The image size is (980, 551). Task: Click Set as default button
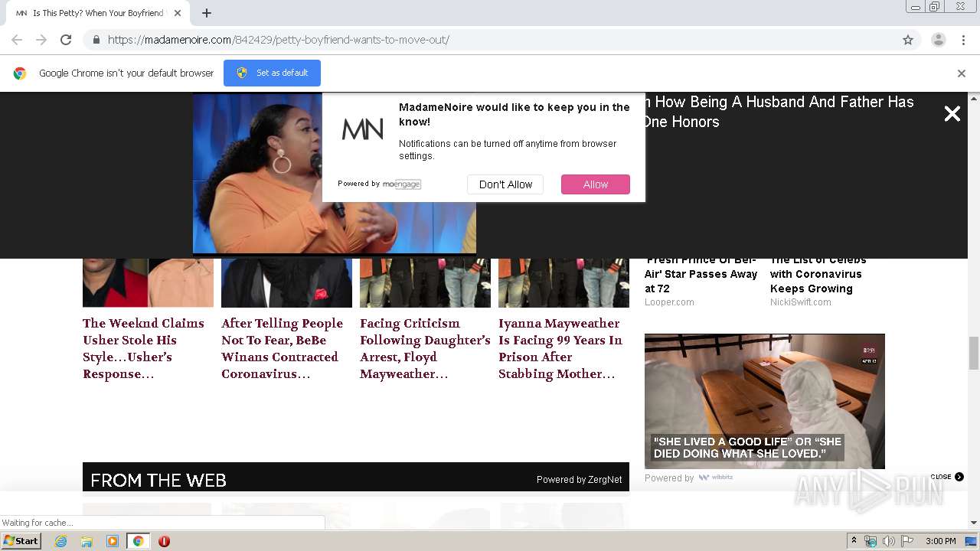(272, 73)
